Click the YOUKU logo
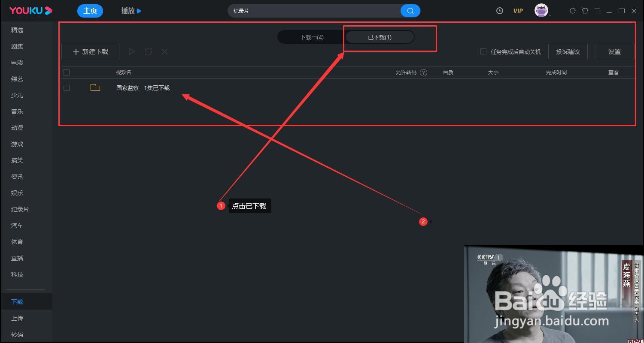This screenshot has width=644, height=343. (31, 11)
